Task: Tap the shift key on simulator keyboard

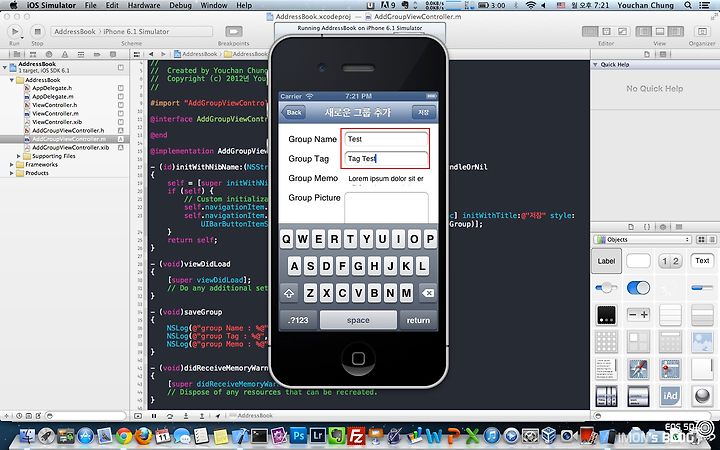Action: (x=289, y=293)
